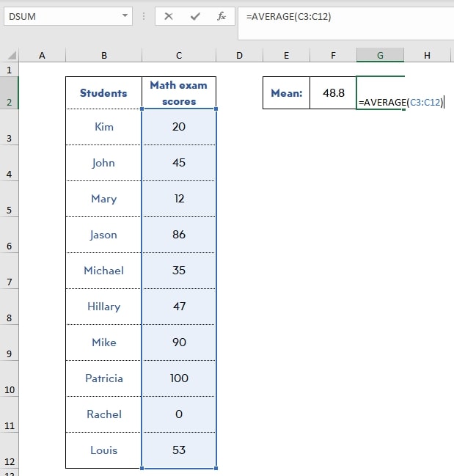Select row 4 header
Screen dimensions: 454x476
(x=9, y=163)
